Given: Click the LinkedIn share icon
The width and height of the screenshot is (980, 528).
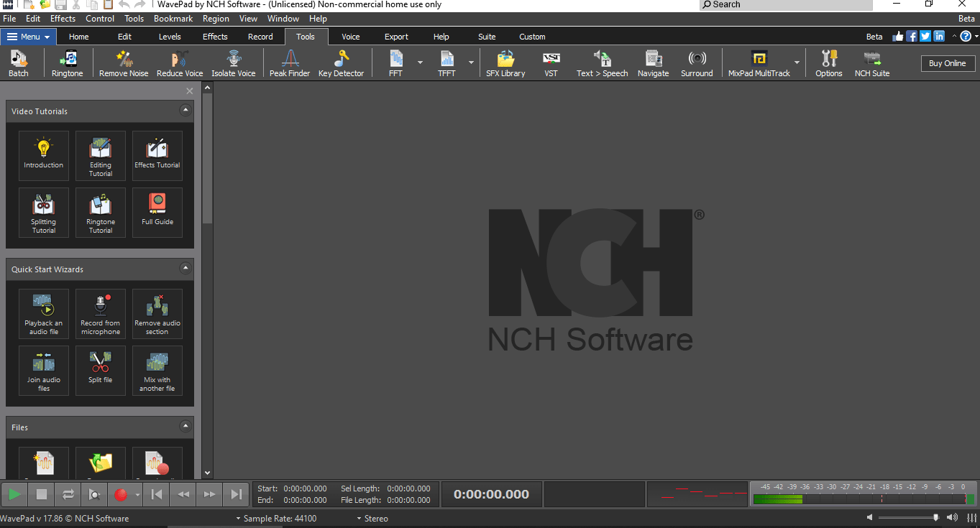Looking at the screenshot, I should click(x=939, y=37).
